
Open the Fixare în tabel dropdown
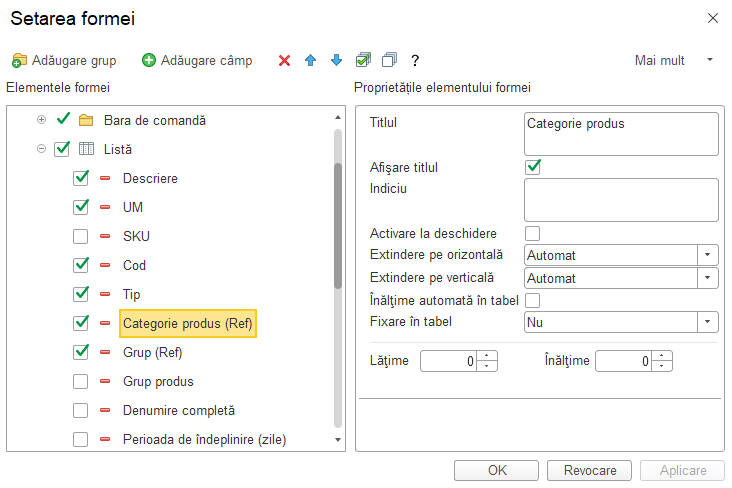(x=708, y=322)
